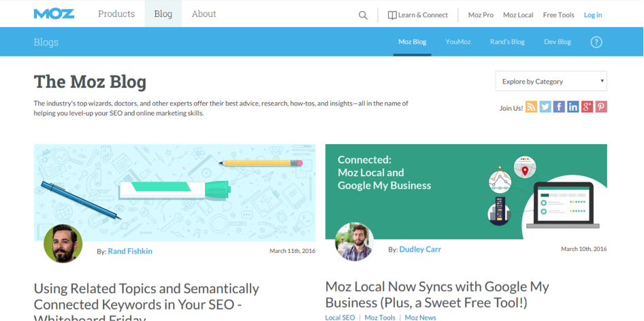
Task: Open Learn & Connect menu
Action: (418, 15)
